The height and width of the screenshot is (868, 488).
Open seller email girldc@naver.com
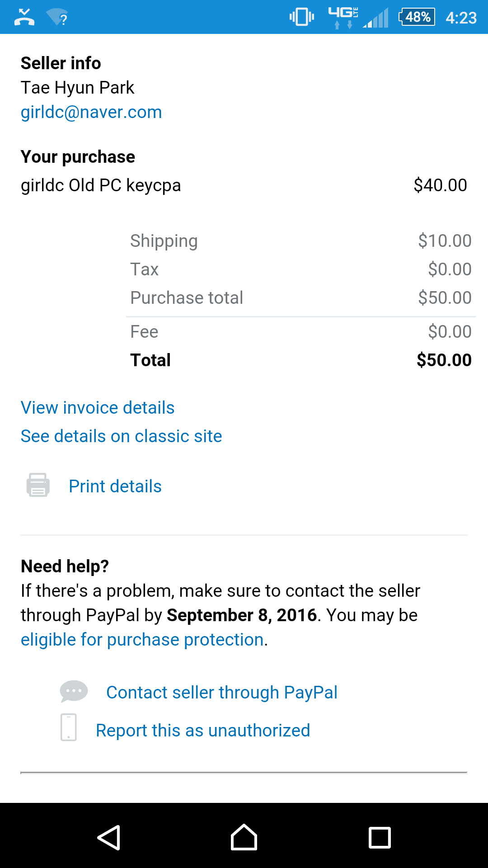[91, 112]
